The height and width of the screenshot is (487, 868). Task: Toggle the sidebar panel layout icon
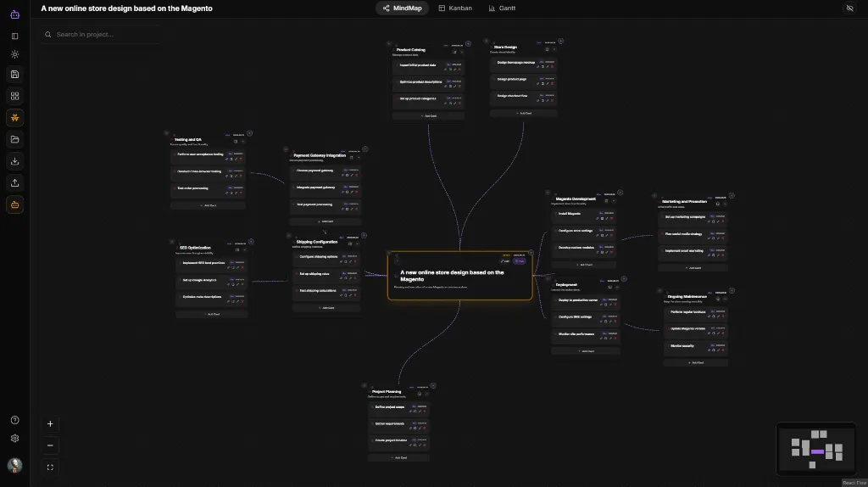tap(15, 36)
